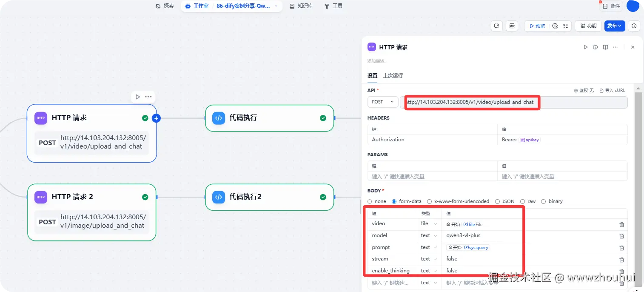The width and height of the screenshot is (644, 292).
Task: Go to the 工作室 studio tab
Action: point(197,6)
